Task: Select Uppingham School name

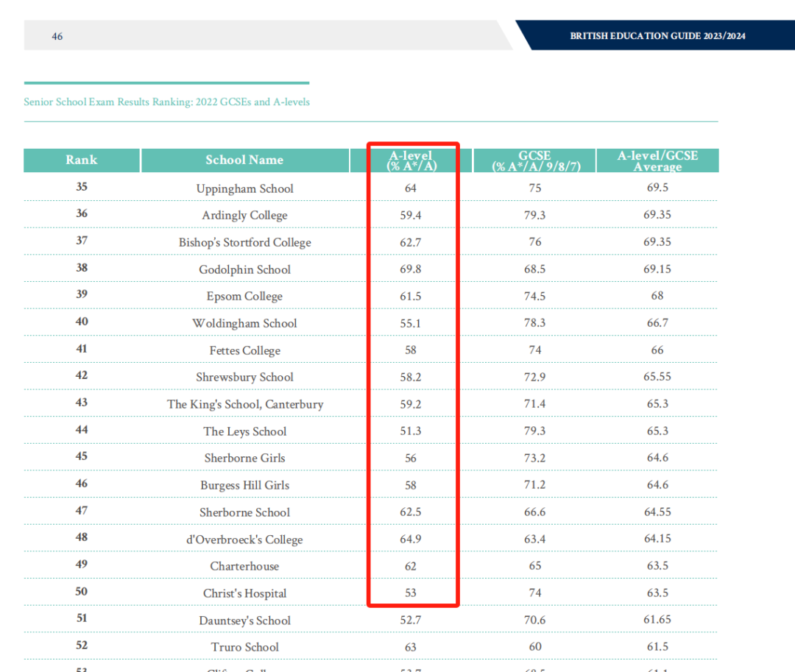Action: (x=245, y=188)
